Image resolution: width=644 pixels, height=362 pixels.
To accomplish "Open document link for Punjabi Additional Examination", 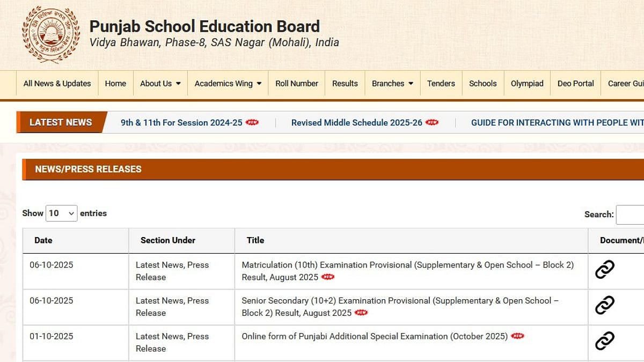I will (605, 341).
